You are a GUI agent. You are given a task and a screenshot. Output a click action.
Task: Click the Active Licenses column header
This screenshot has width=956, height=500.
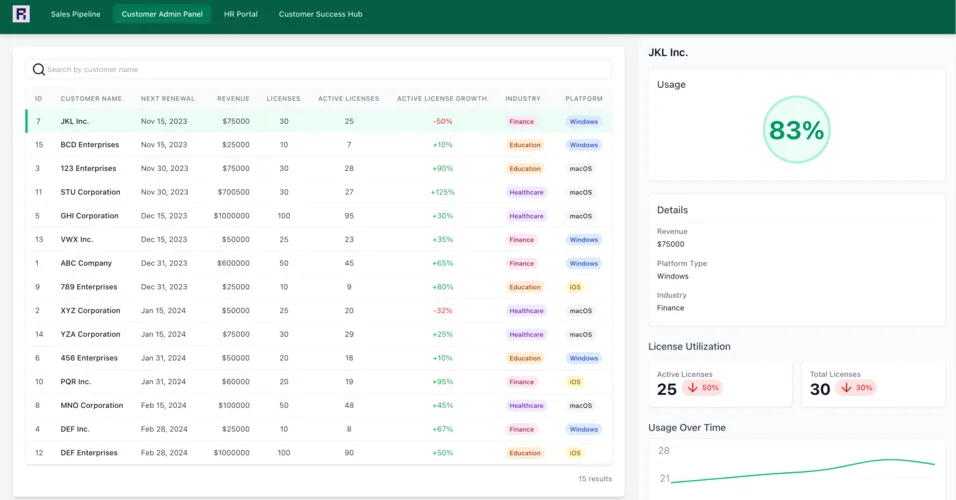pos(349,99)
